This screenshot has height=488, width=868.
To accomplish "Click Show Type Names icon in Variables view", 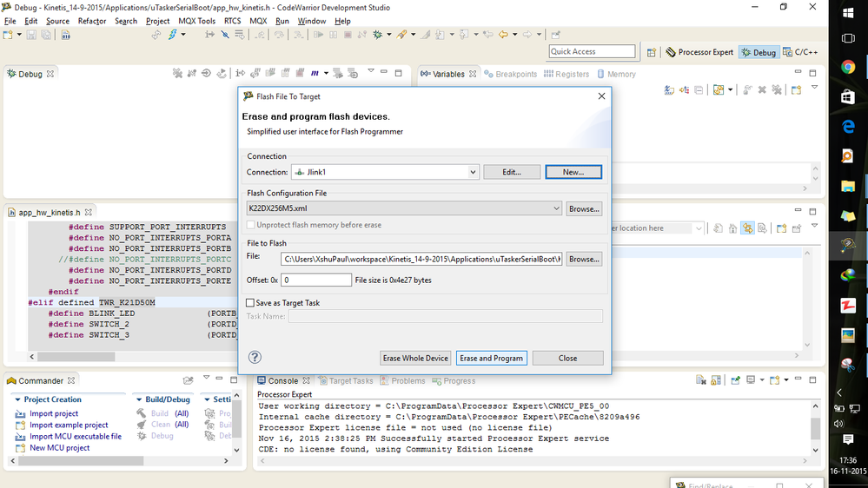I will pos(669,89).
